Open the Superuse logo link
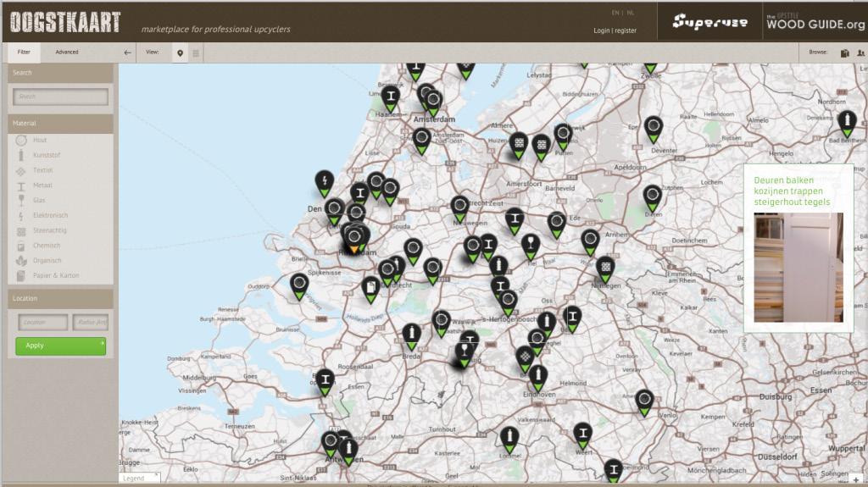Image resolution: width=868 pixels, height=487 pixels. (x=709, y=22)
